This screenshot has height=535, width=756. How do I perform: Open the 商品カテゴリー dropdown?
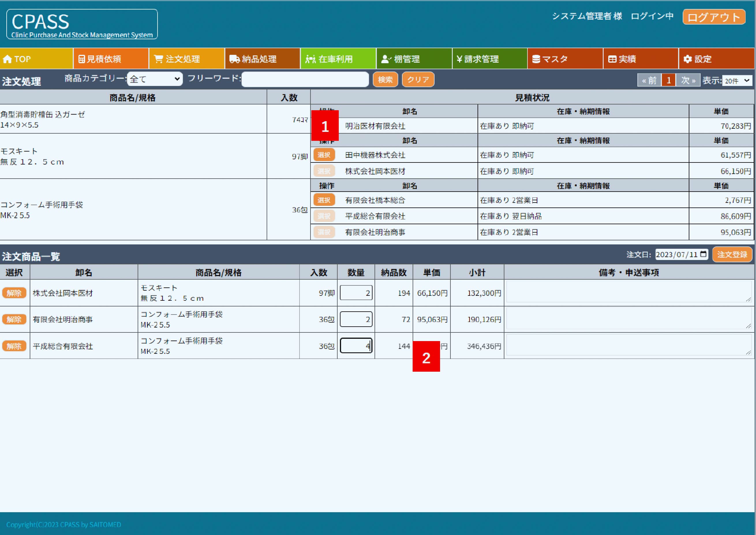pos(155,79)
